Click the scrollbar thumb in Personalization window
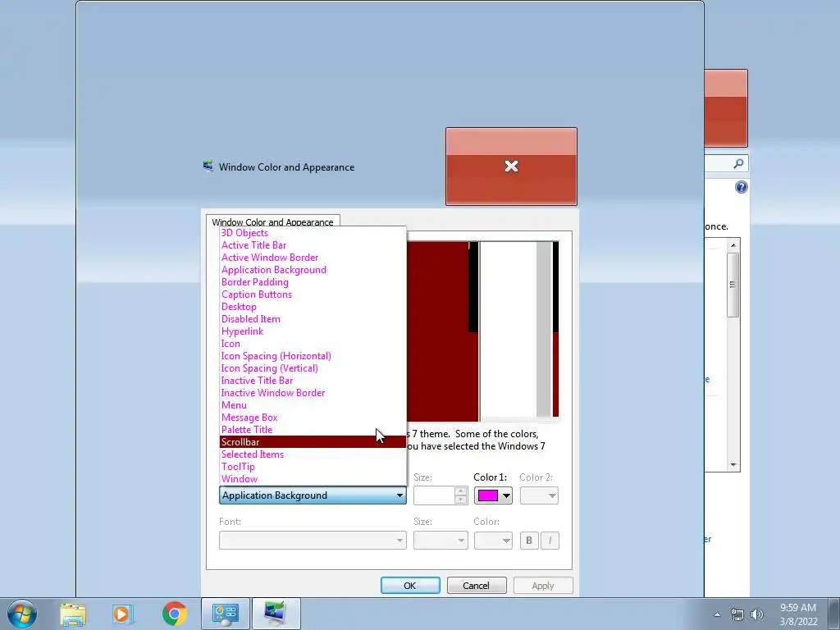The width and height of the screenshot is (840, 630). pyautogui.click(x=733, y=285)
